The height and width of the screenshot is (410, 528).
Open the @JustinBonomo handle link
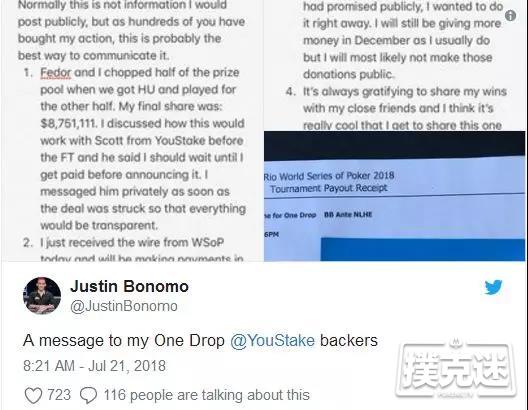click(124, 306)
